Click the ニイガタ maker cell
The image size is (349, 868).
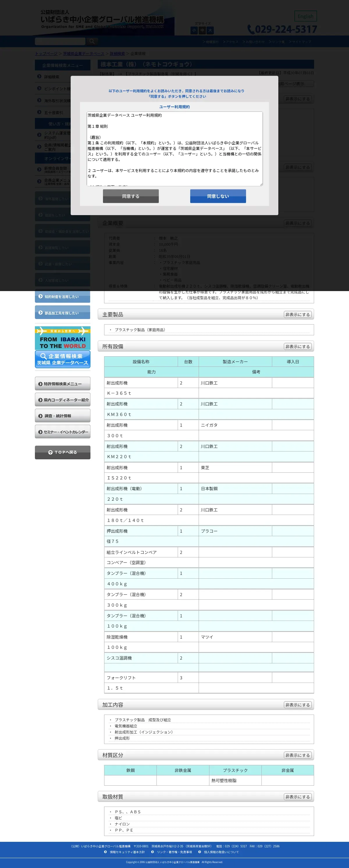pyautogui.click(x=235, y=425)
